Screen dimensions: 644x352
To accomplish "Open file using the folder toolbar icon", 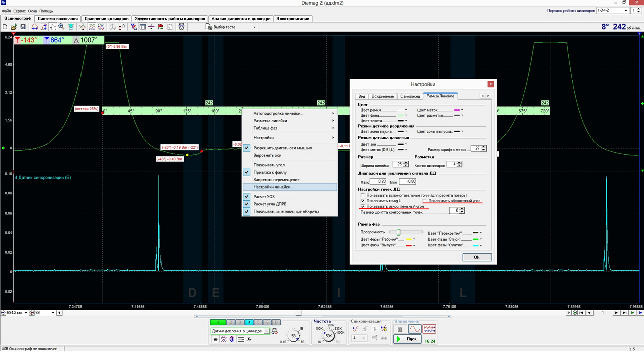I will (14, 27).
